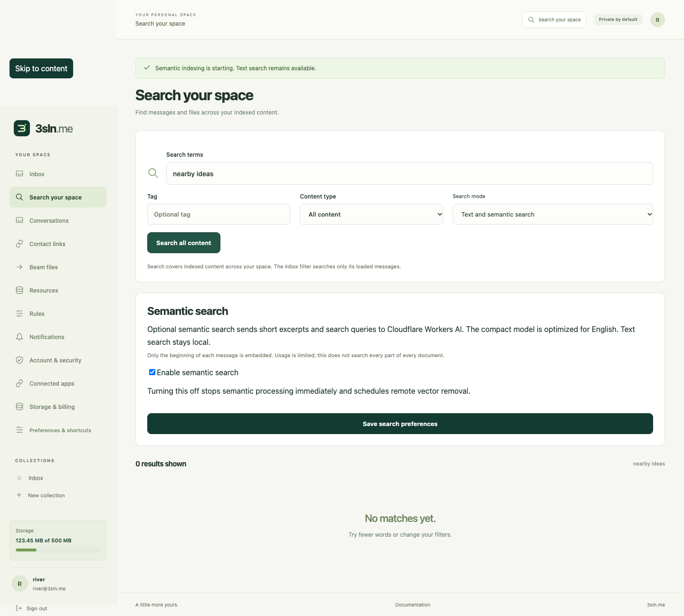684x616 pixels.
Task: Open the Documentation footer link
Action: point(413,605)
